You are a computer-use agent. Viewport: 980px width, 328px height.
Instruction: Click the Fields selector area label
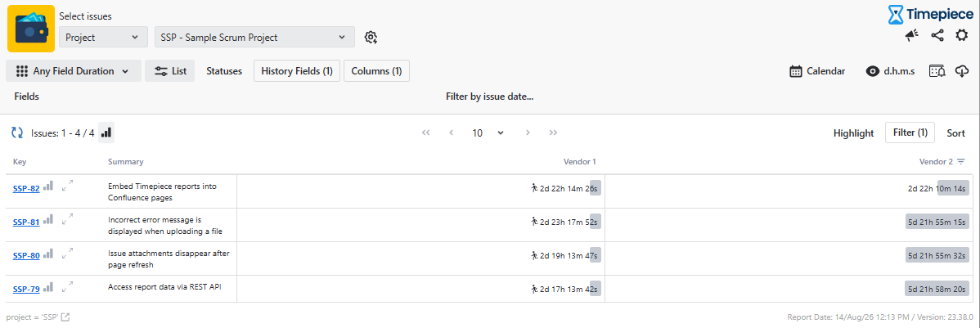26,97
